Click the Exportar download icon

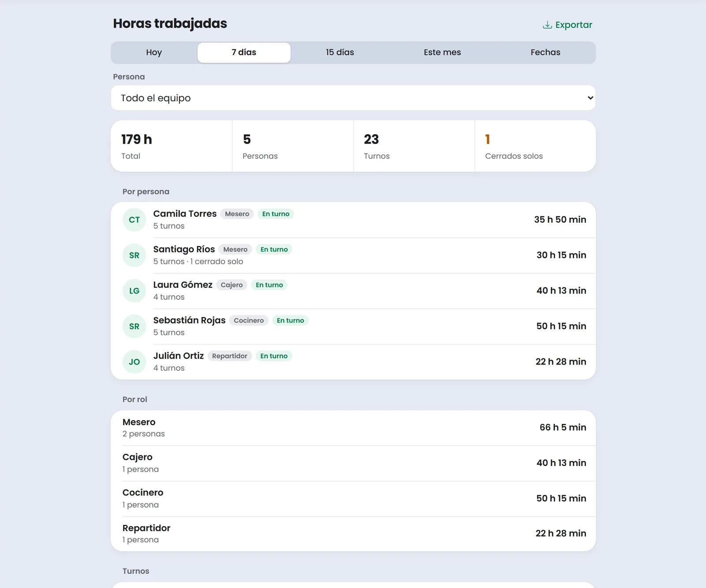pyautogui.click(x=547, y=25)
